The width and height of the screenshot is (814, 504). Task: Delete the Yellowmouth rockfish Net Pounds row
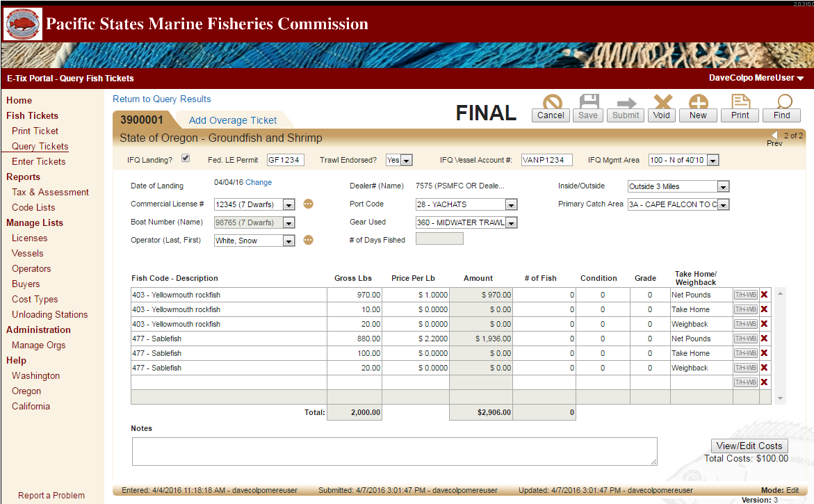coord(764,294)
